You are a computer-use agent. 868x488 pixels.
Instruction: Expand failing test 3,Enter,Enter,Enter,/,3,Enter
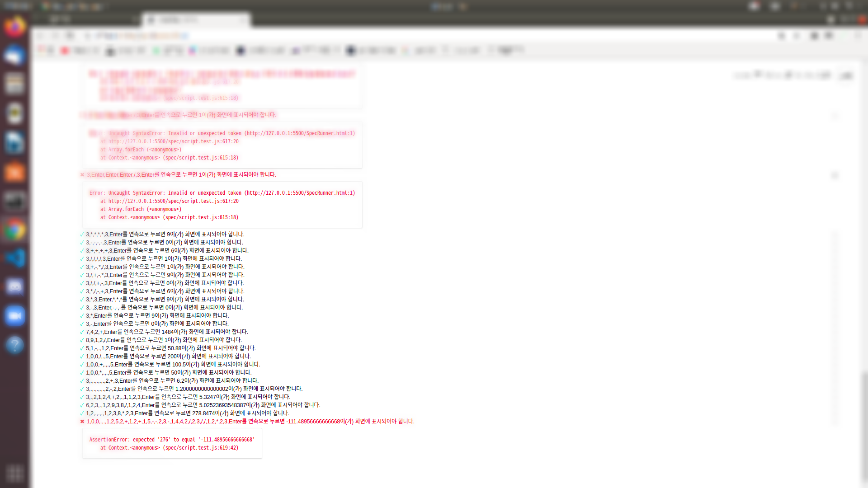click(x=181, y=175)
